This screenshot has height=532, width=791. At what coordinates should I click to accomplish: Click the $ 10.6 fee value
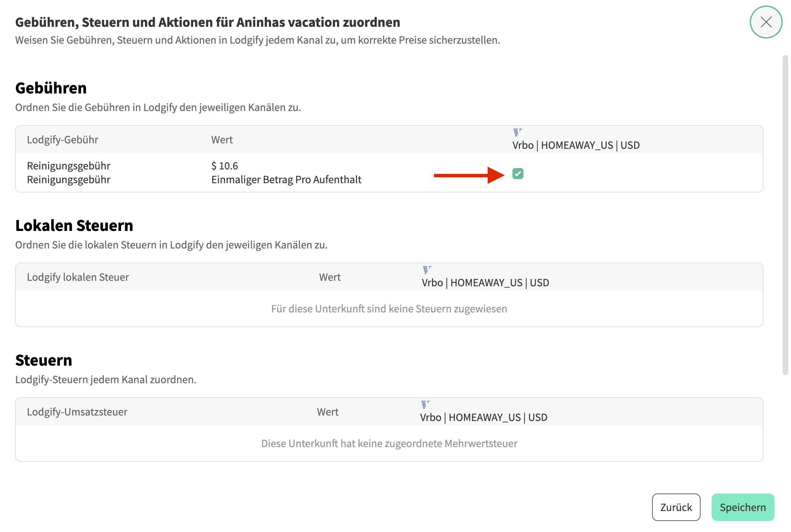[x=225, y=166]
